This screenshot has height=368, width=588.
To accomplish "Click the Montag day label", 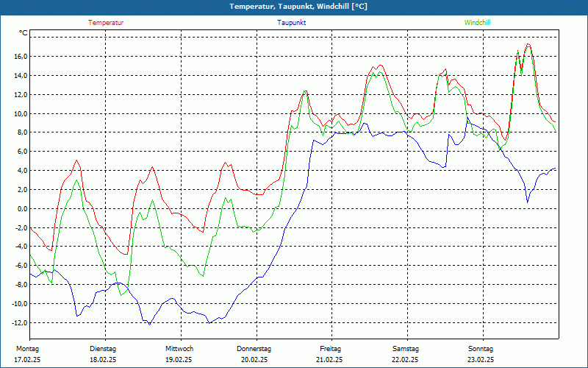I will (x=27, y=349).
